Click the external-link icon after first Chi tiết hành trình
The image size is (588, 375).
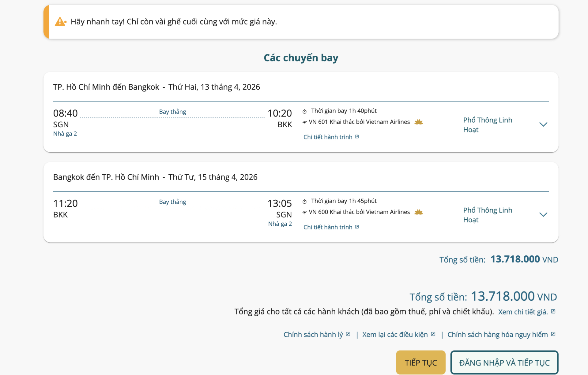pos(357,137)
